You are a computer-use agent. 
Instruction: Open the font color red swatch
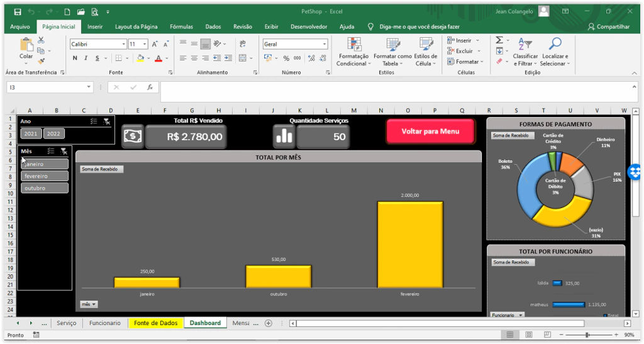click(x=157, y=58)
